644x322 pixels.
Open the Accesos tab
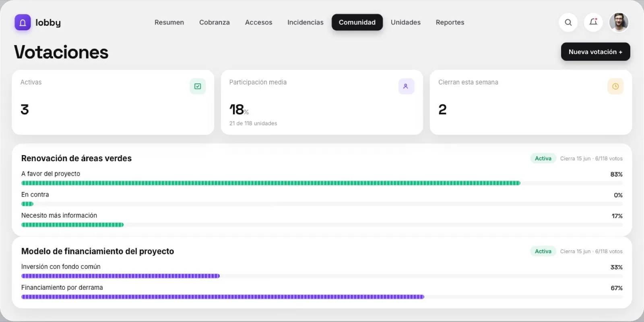click(258, 23)
